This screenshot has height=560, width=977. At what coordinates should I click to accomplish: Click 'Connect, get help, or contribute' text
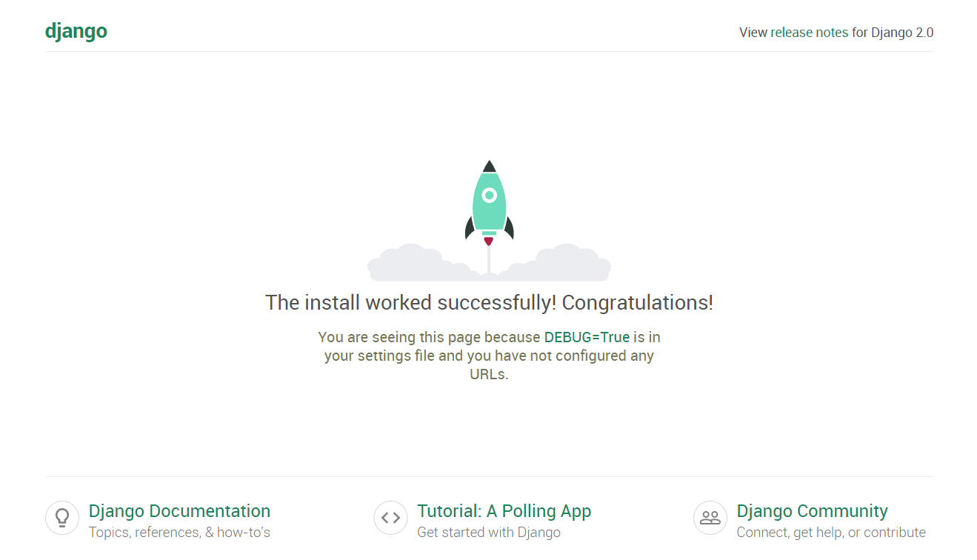(831, 533)
